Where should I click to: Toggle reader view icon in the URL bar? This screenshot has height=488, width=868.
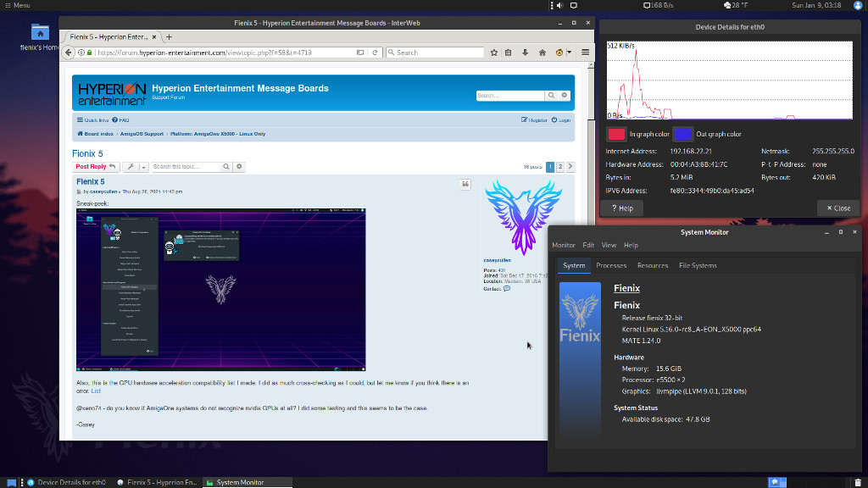coord(360,53)
